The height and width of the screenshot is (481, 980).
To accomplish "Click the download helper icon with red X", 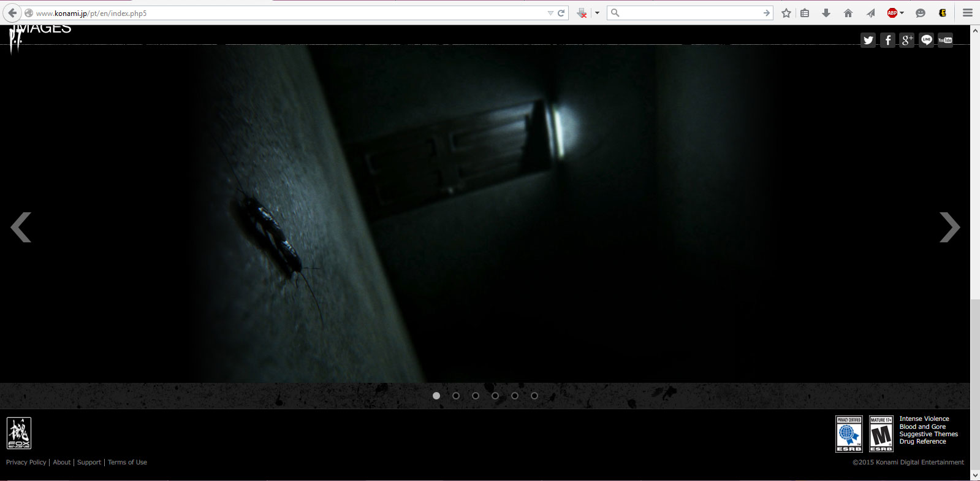I will coord(582,13).
